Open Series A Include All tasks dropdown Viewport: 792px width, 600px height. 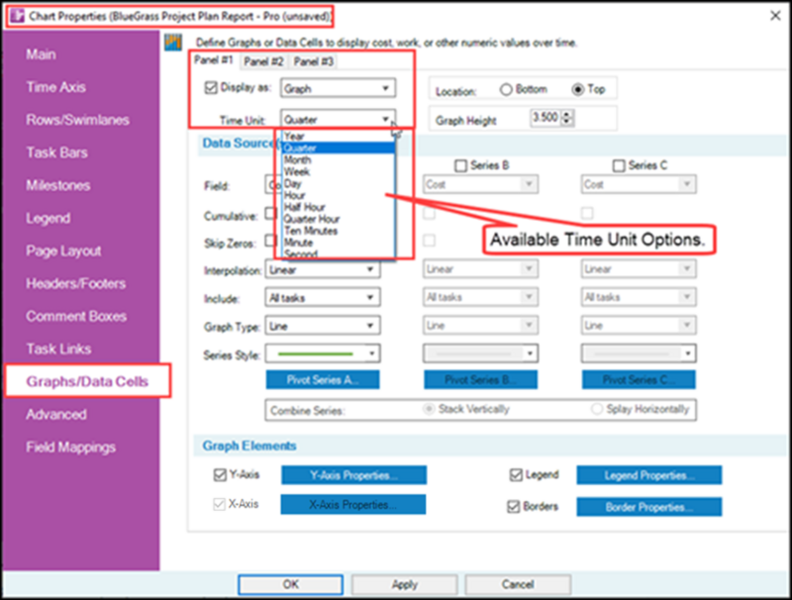(x=322, y=297)
